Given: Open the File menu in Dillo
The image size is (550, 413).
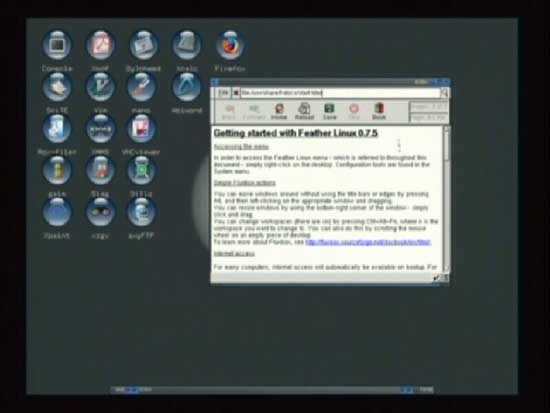Looking at the screenshot, I should [223, 93].
